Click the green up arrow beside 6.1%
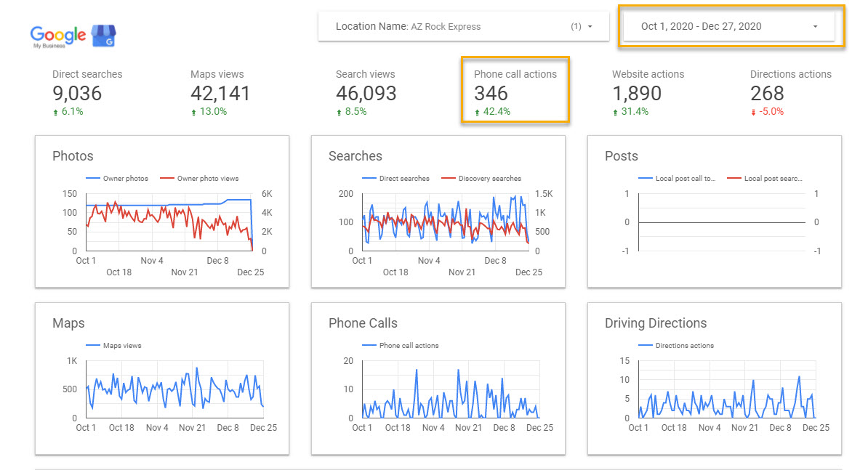The width and height of the screenshot is (868, 470). (55, 113)
